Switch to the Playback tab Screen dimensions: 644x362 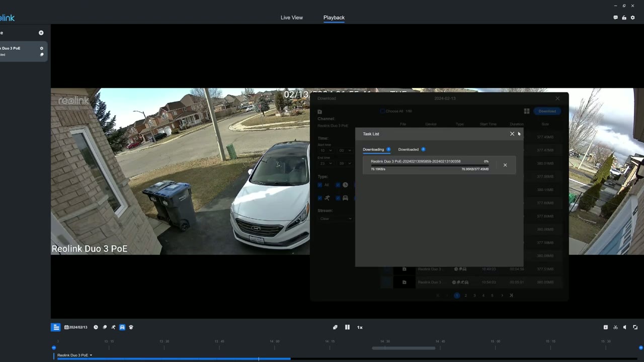pyautogui.click(x=334, y=18)
